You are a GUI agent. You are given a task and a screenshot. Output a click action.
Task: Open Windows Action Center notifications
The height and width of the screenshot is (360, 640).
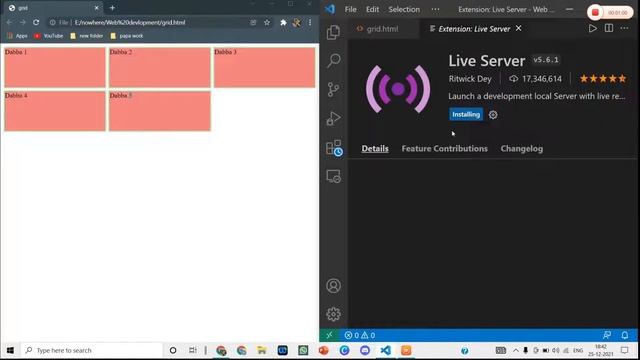click(x=624, y=350)
